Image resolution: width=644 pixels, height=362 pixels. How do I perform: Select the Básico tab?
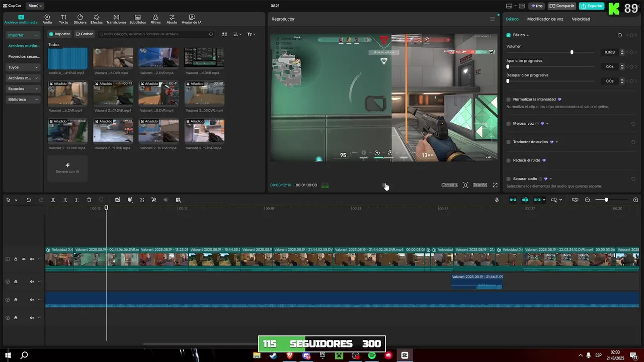pyautogui.click(x=512, y=19)
